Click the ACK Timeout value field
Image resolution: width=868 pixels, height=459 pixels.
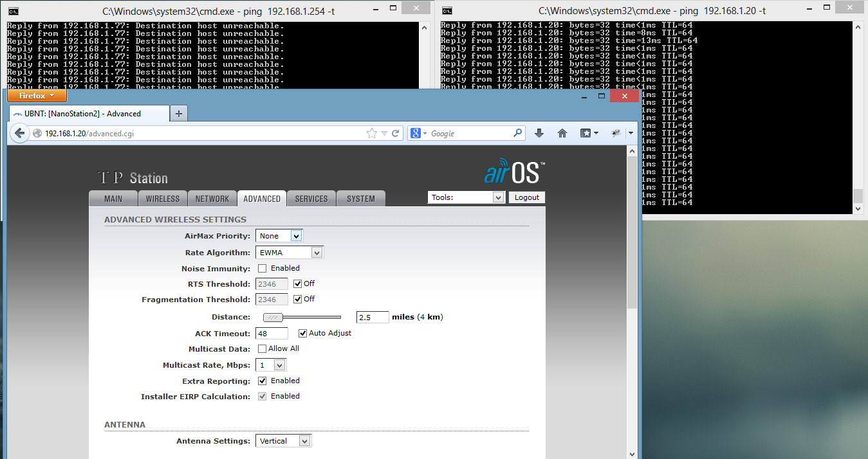[x=272, y=333]
